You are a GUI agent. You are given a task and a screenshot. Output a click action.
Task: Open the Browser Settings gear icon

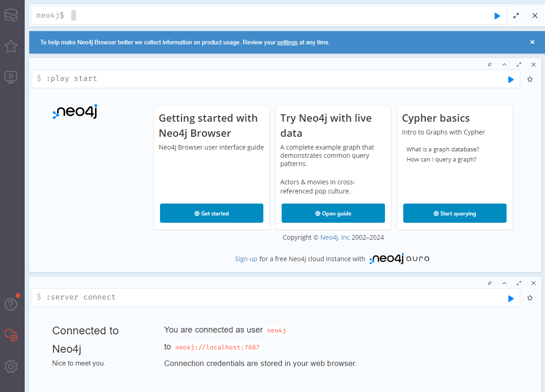pyautogui.click(x=11, y=366)
